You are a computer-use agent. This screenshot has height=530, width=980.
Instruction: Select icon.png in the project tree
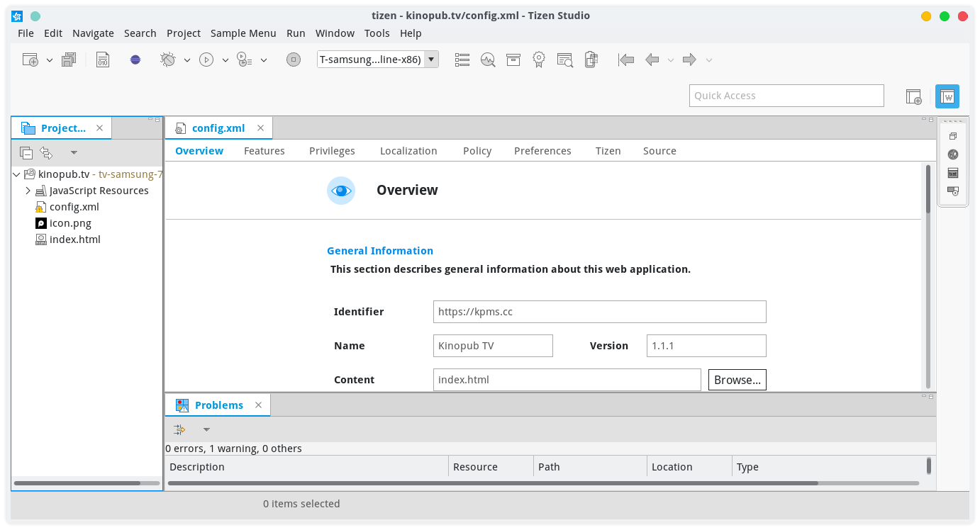(70, 223)
